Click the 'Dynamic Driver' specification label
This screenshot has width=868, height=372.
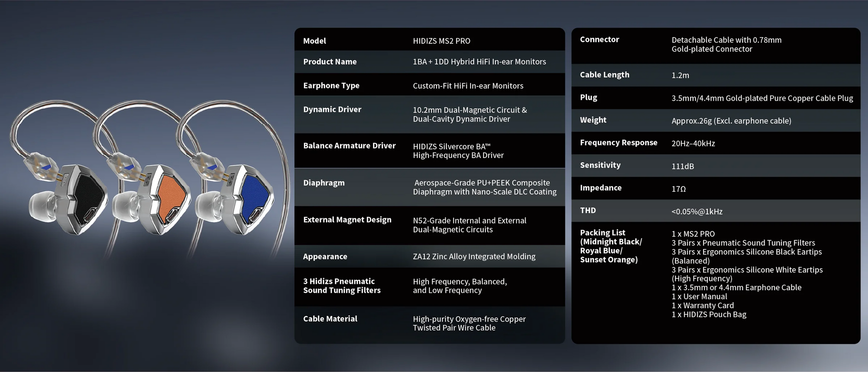pyautogui.click(x=332, y=109)
